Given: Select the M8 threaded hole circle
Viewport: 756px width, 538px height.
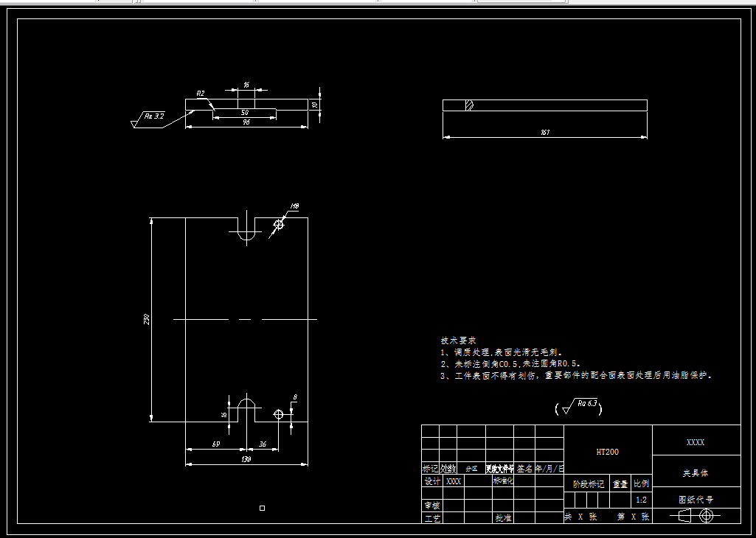Looking at the screenshot, I should pos(278,224).
